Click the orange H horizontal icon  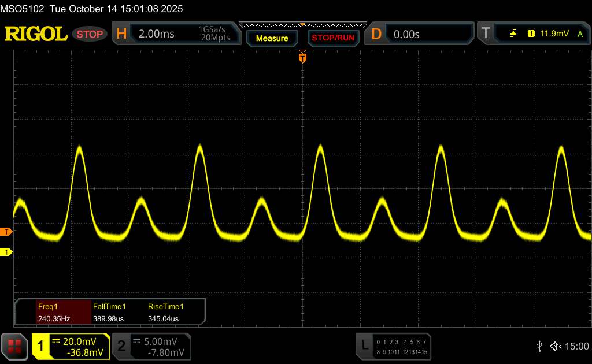click(x=121, y=34)
